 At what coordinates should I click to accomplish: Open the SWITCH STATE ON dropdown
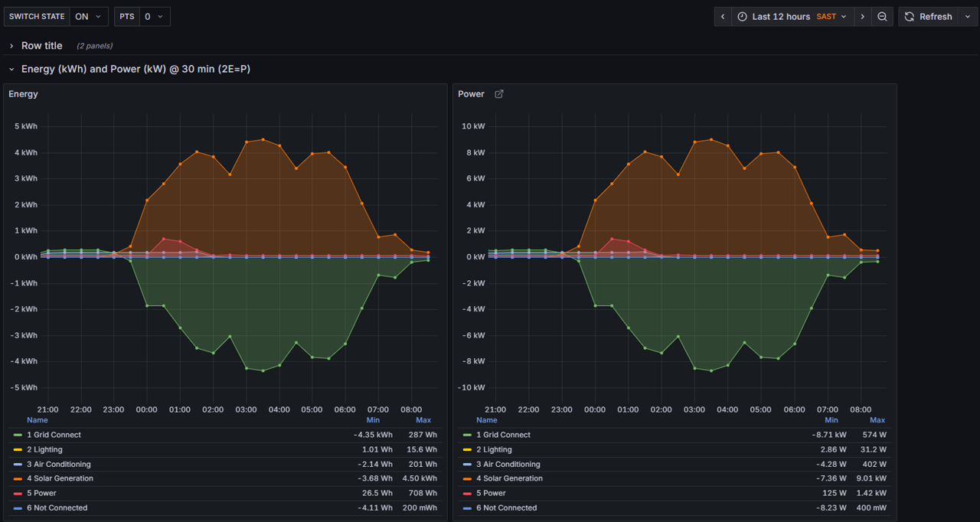point(88,17)
